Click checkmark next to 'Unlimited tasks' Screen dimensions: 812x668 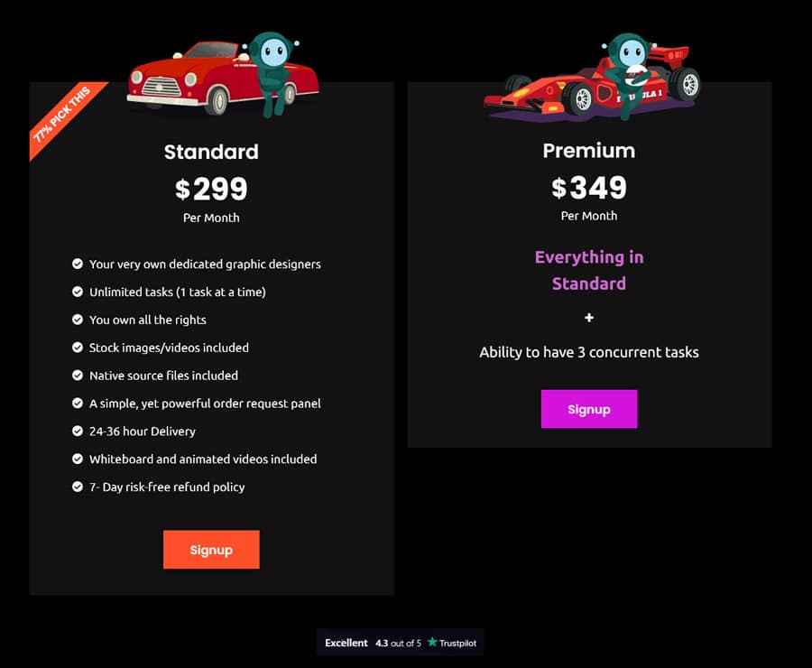[78, 292]
